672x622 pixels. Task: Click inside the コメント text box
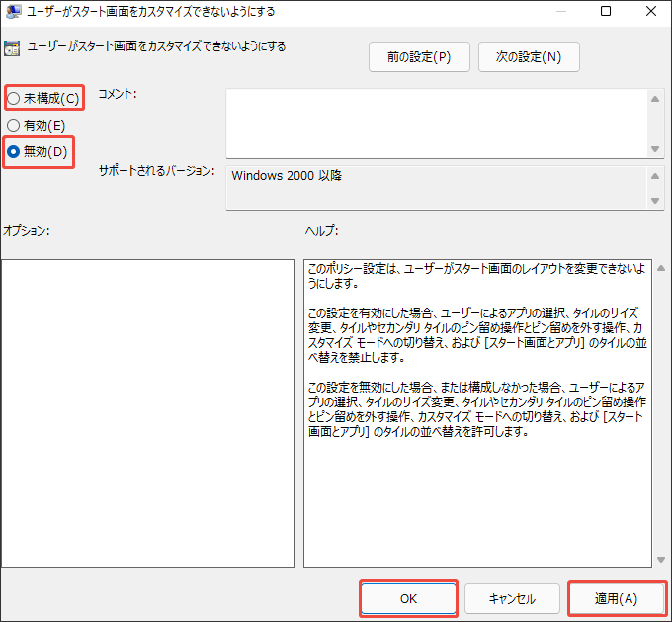coord(436,124)
